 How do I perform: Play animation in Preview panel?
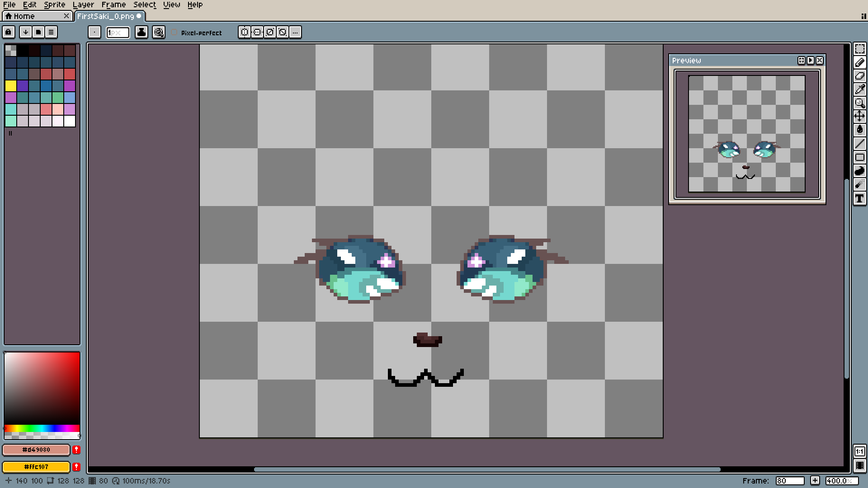(811, 60)
